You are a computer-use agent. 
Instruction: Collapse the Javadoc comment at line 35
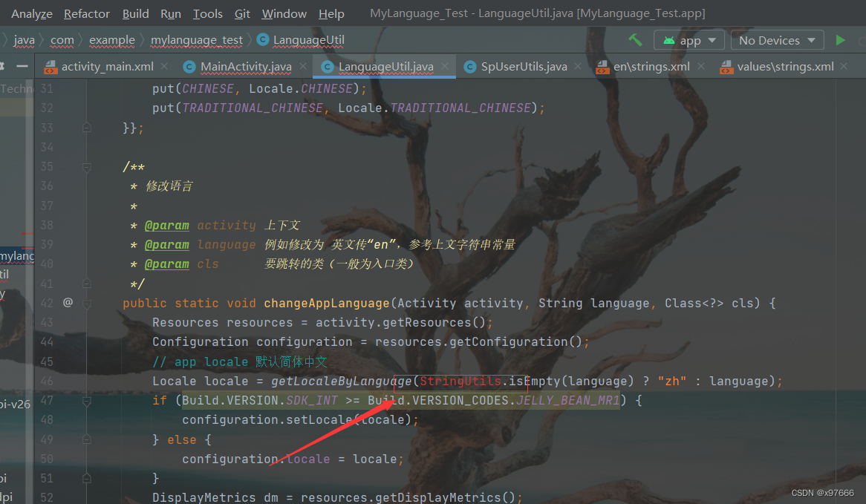87,167
